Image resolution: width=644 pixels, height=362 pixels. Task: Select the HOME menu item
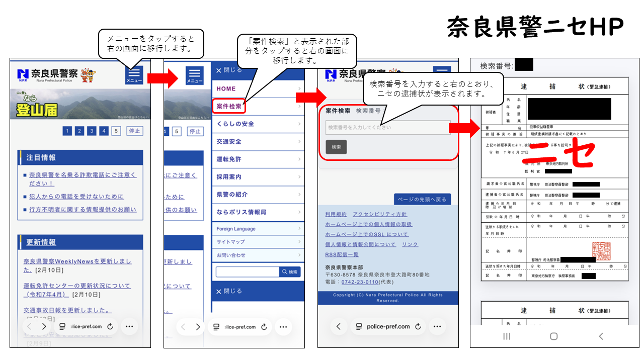[x=226, y=88]
